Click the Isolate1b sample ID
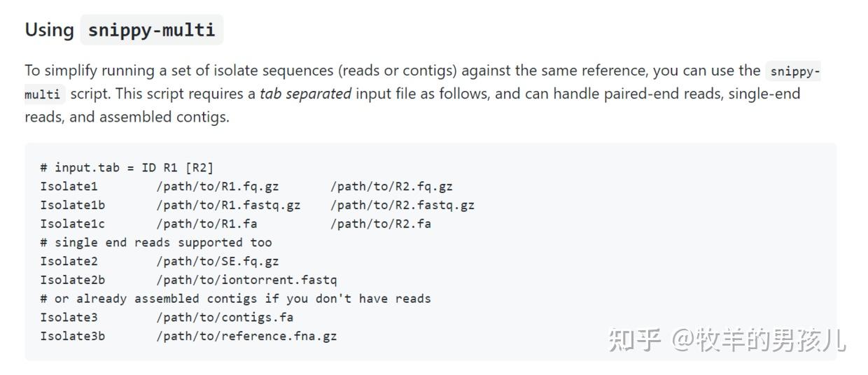This screenshot has width=868, height=375. click(x=72, y=205)
